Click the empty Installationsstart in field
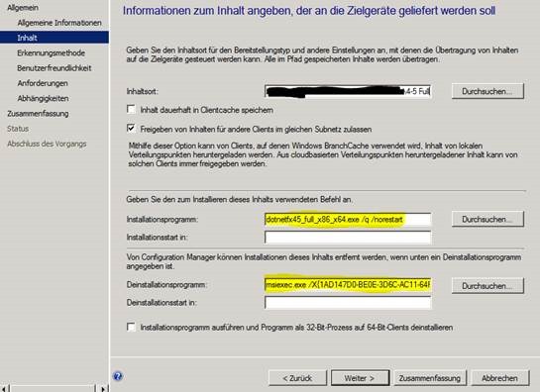This screenshot has width=540, height=392. click(348, 238)
